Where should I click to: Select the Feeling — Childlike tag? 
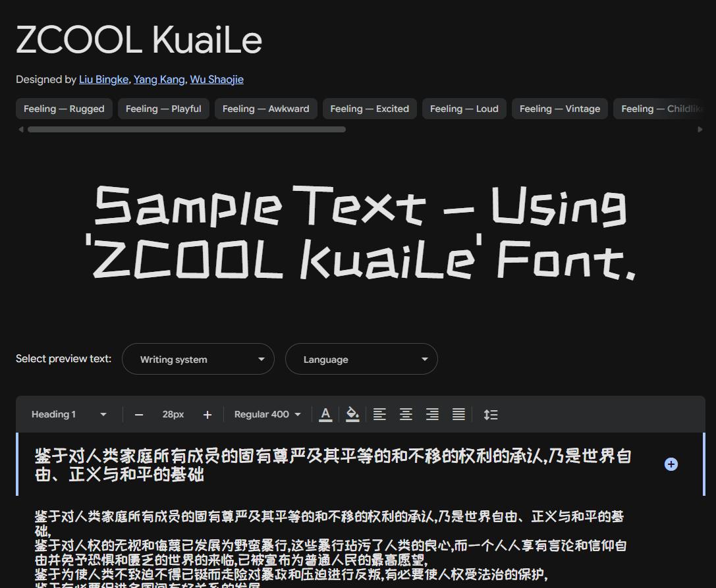[659, 109]
